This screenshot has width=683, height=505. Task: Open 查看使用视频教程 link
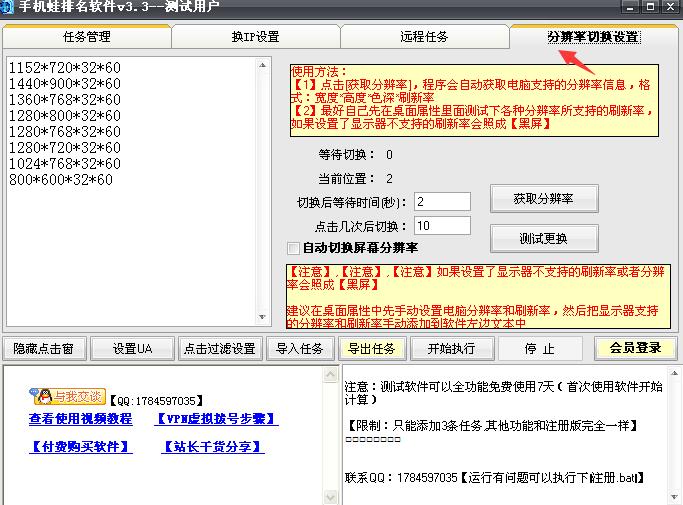tap(80, 419)
